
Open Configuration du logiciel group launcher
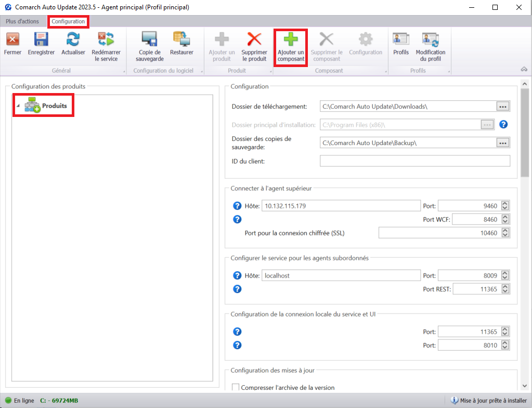pyautogui.click(x=202, y=72)
